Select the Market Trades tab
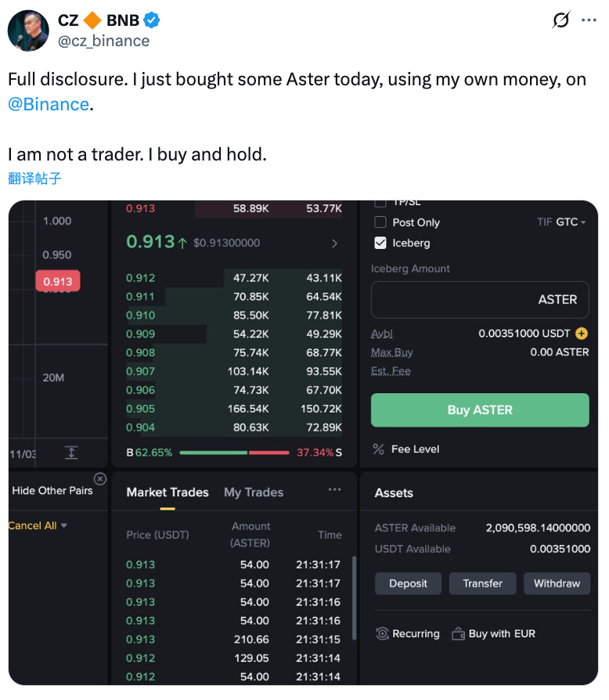This screenshot has height=700, width=609. point(168,493)
